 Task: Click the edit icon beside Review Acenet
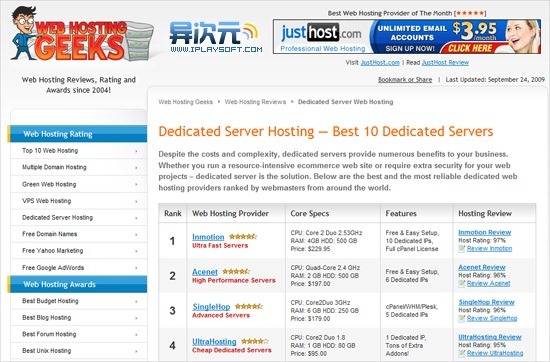coord(462,283)
